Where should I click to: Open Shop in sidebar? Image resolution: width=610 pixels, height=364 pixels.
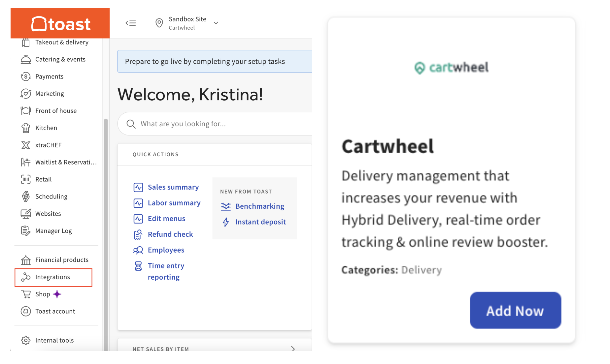click(x=43, y=294)
